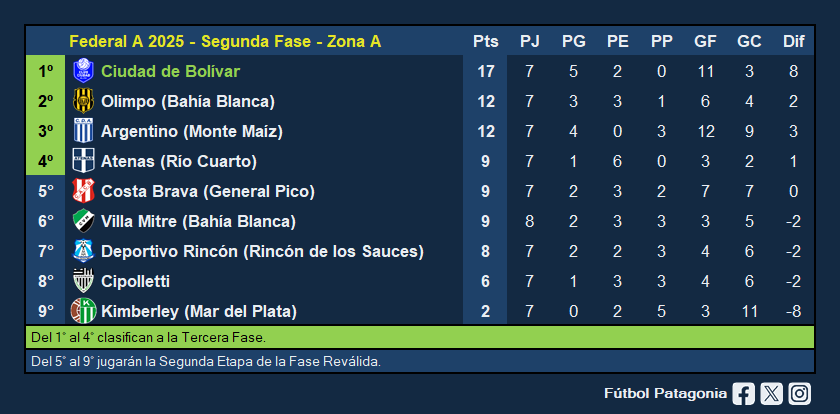Click the Argentino Monte Maíz crest
840x414 pixels.
83,131
